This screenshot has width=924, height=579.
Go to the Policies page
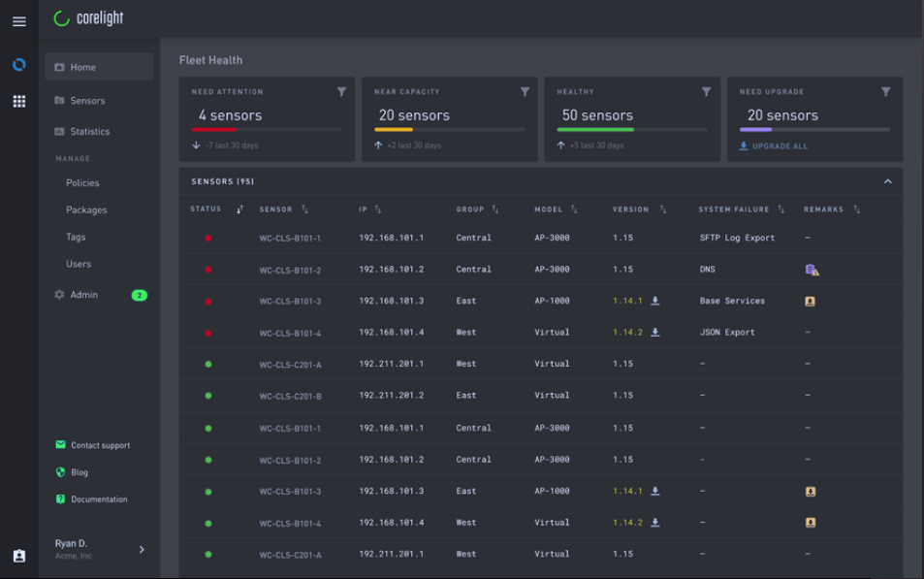coord(82,182)
